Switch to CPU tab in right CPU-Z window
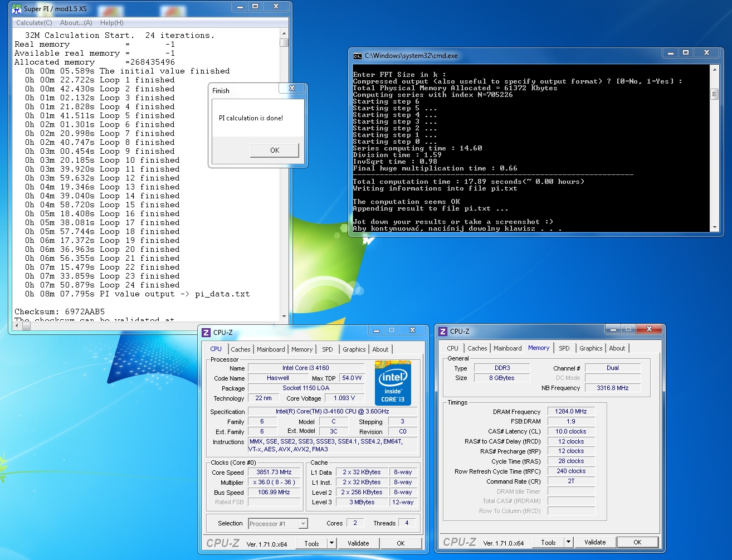The image size is (732, 560). [x=453, y=348]
